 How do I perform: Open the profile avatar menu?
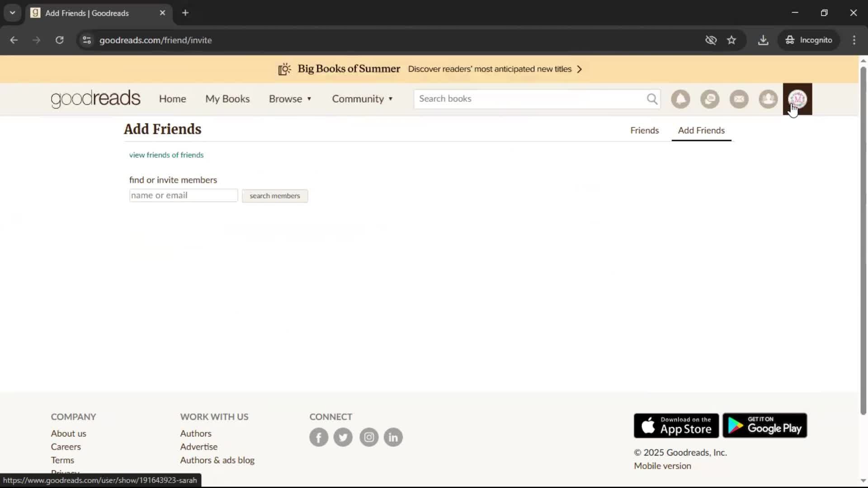[x=797, y=99]
